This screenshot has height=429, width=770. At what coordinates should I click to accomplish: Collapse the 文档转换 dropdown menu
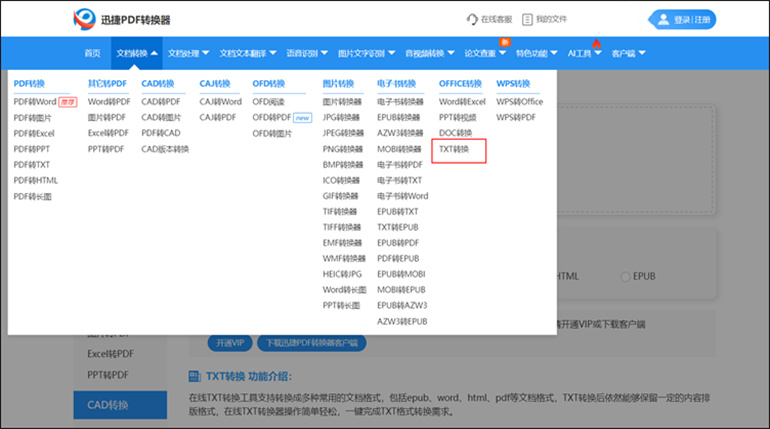[154, 53]
